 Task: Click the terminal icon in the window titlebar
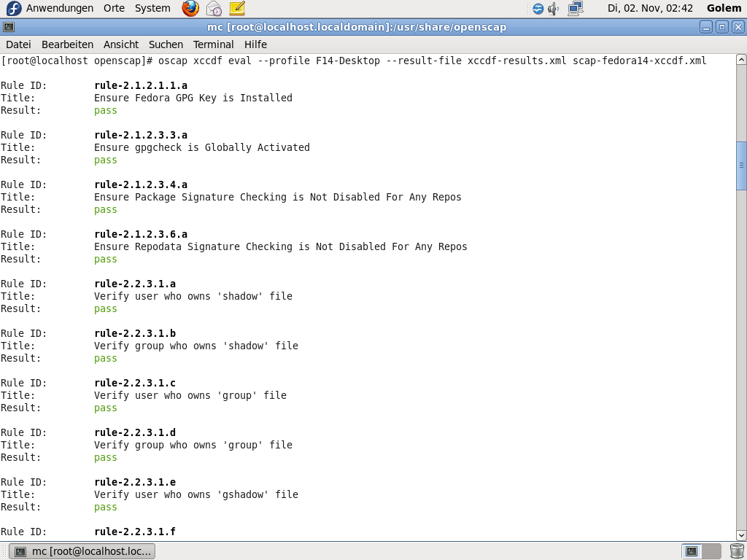click(8, 26)
